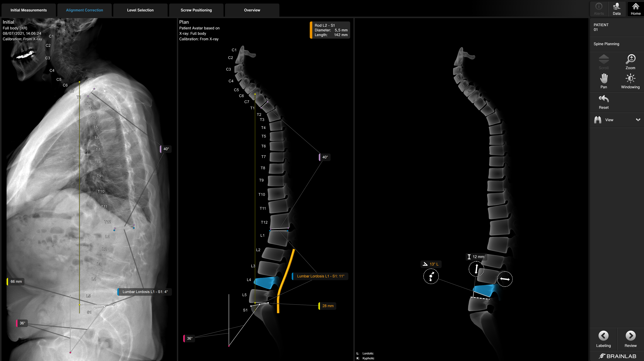Select the Scroll tool
This screenshot has width=644, height=361.
click(604, 62)
